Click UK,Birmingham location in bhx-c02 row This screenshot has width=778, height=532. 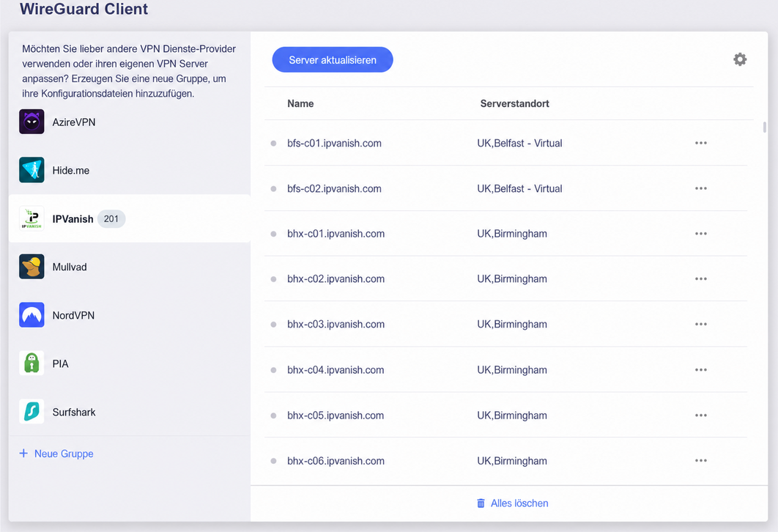point(512,279)
